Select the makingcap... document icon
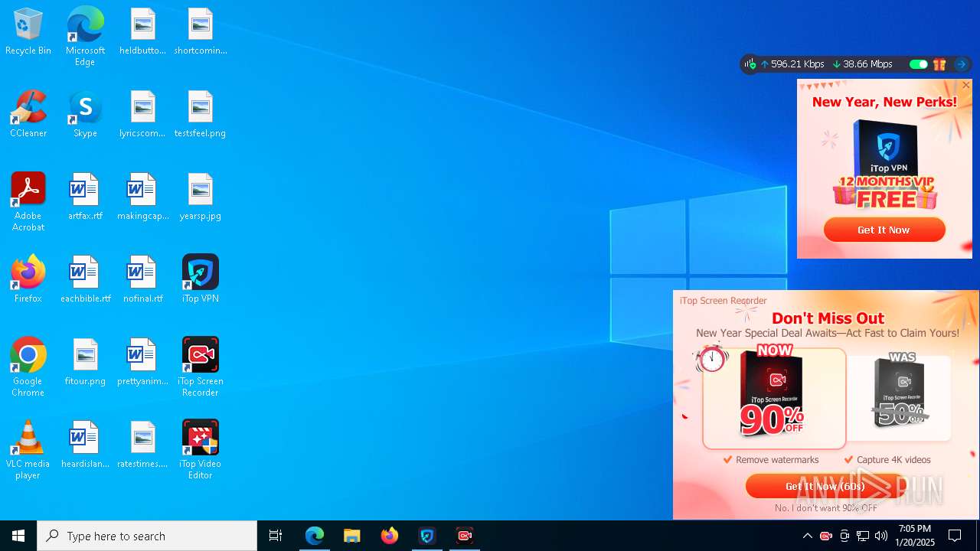980x551 pixels. (142, 197)
